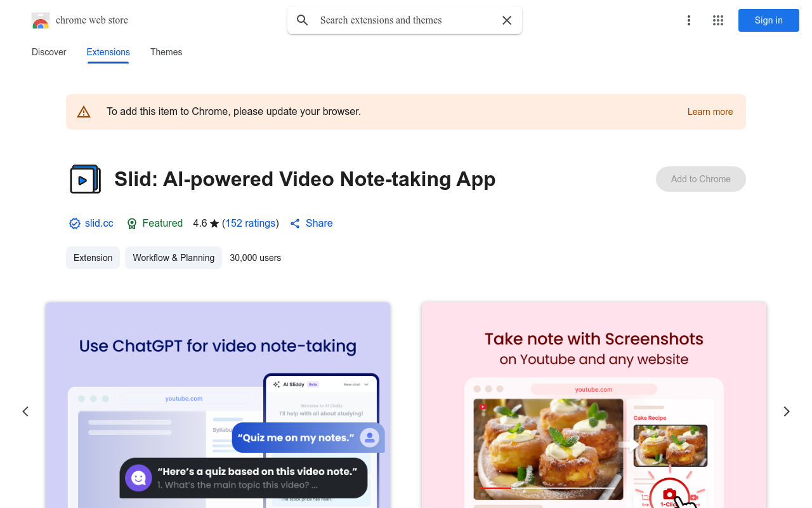Click the 'please update your browser' banner message
812x508 pixels.
pyautogui.click(x=233, y=112)
